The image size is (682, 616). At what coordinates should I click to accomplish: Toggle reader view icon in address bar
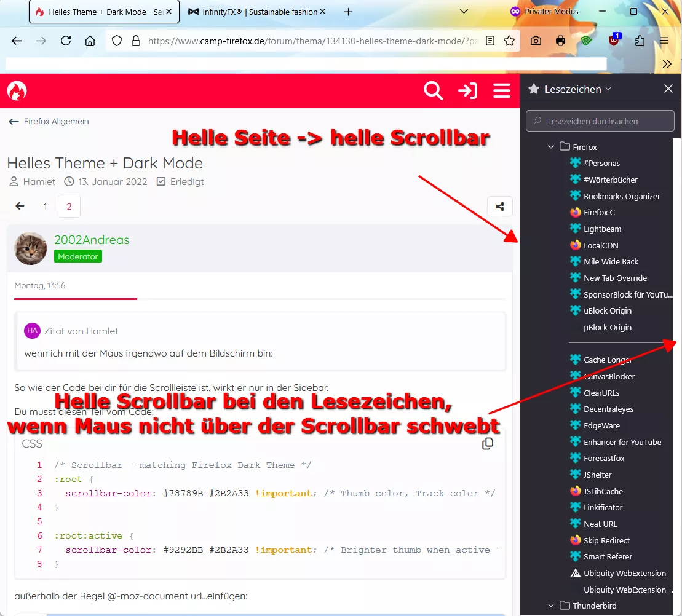point(490,41)
